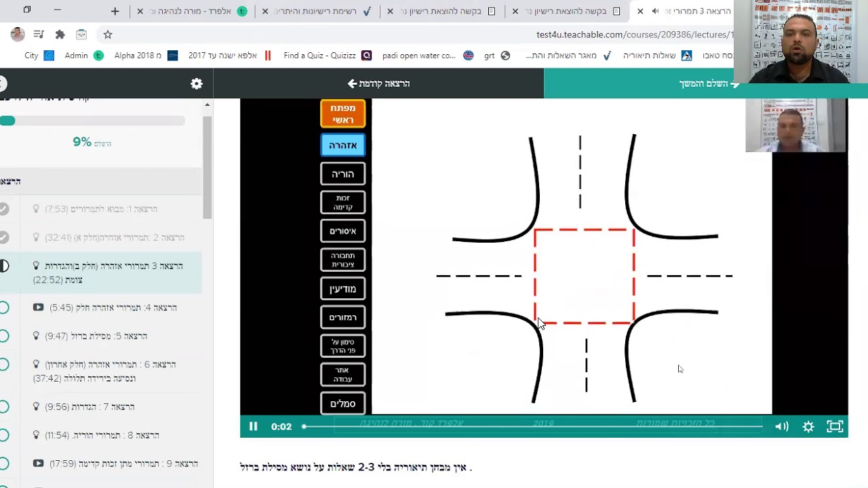Click 'זכות קדימה' button in video menu

pyautogui.click(x=343, y=203)
